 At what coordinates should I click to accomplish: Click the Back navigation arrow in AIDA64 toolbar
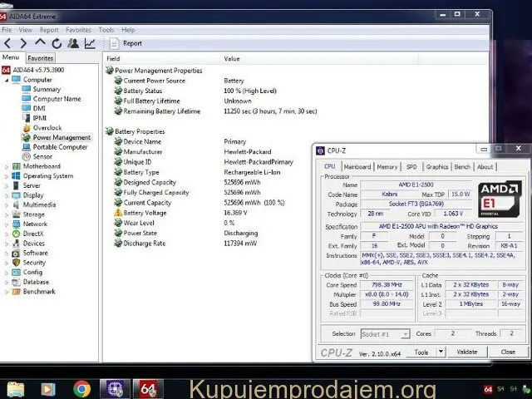pyautogui.click(x=7, y=43)
